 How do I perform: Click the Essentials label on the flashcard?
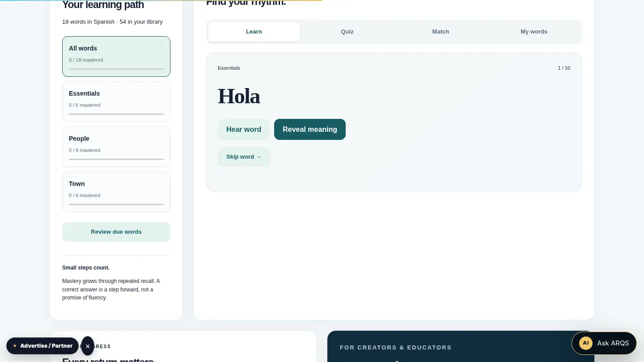(229, 68)
